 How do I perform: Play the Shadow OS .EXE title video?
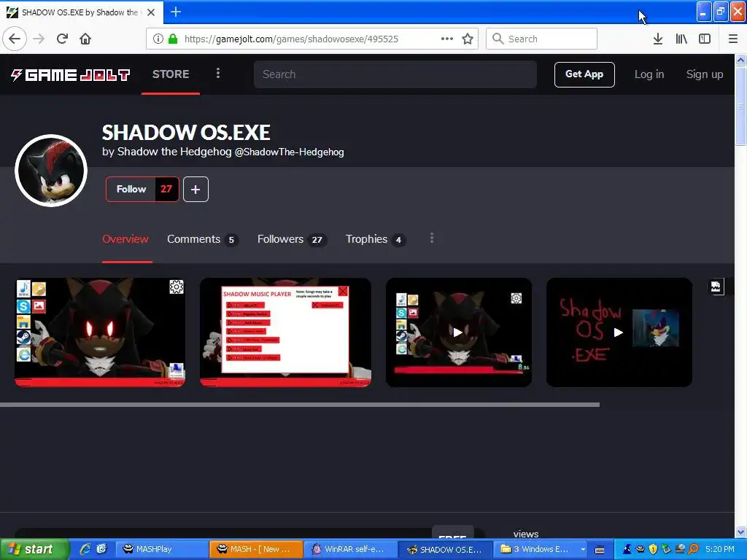[x=619, y=332]
